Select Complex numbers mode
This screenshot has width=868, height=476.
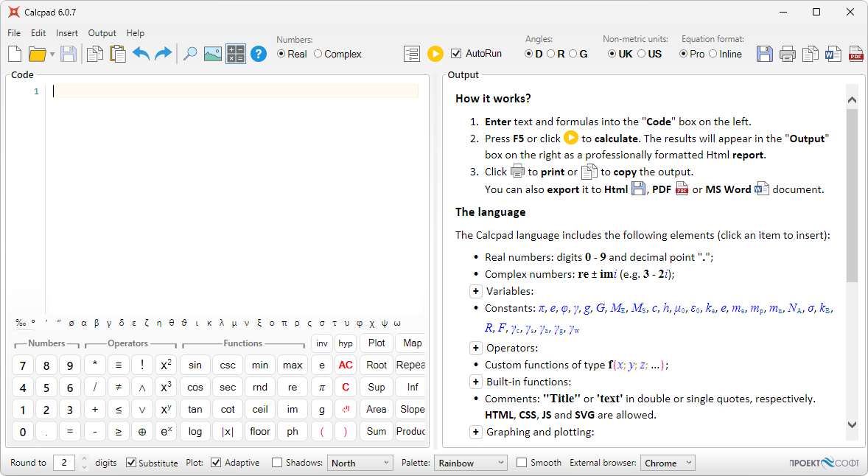[337, 54]
